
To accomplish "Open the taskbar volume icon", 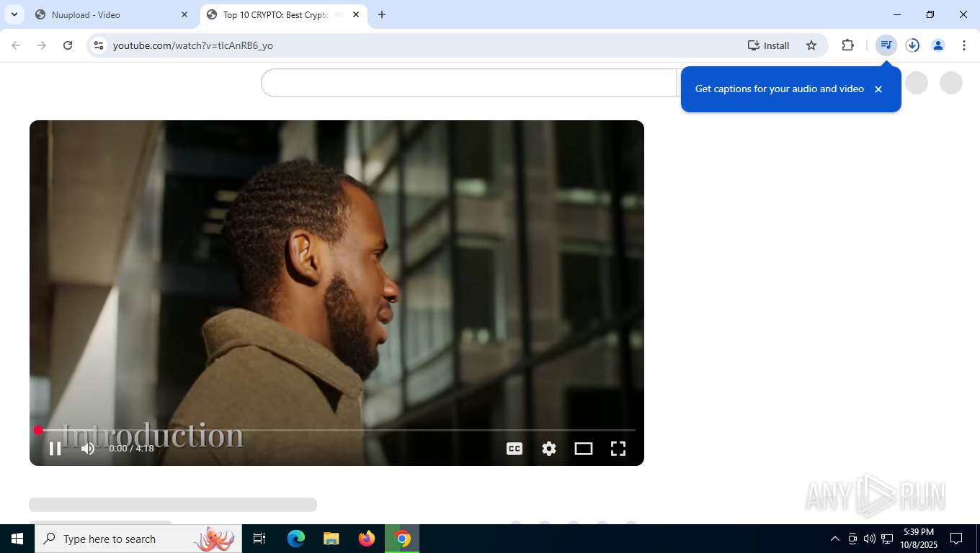I will (870, 539).
